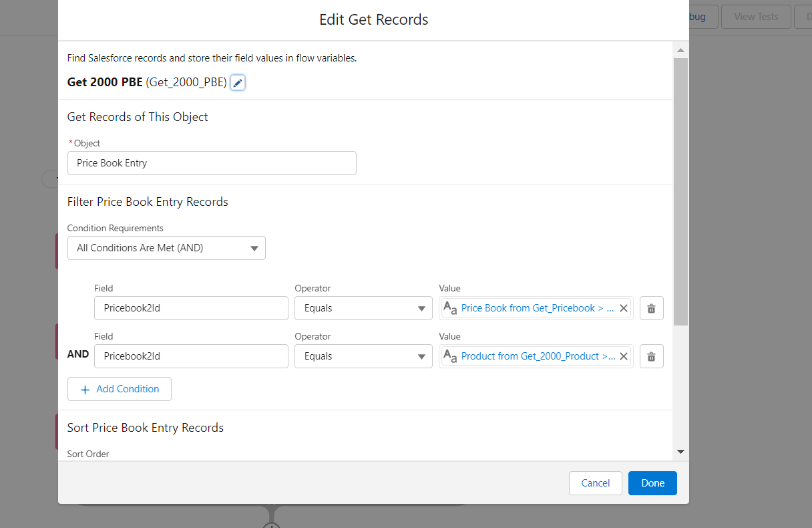Clear the Price Book from Get_Pricebook value
This screenshot has height=528, width=812.
pyautogui.click(x=624, y=308)
